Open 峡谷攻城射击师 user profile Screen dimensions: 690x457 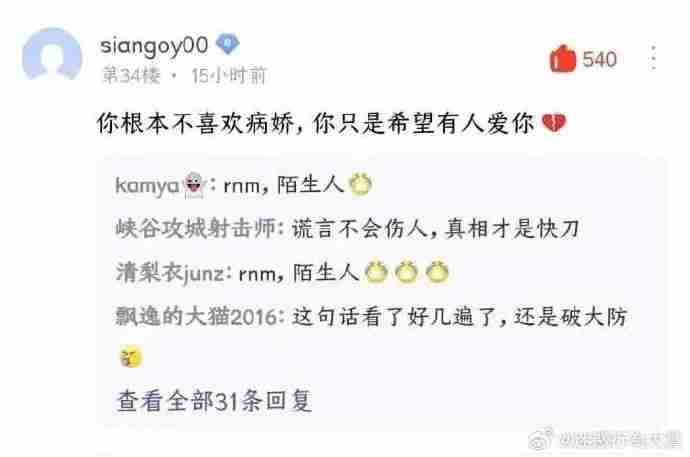coord(195,229)
